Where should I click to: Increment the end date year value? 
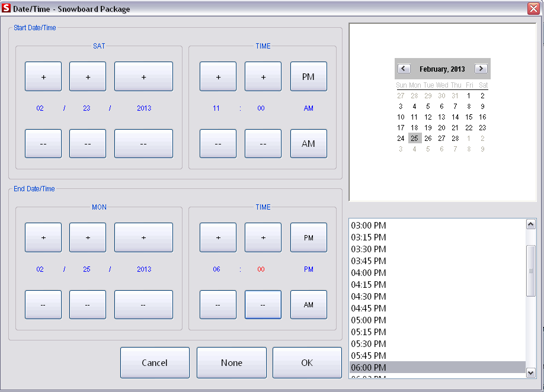coord(143,237)
